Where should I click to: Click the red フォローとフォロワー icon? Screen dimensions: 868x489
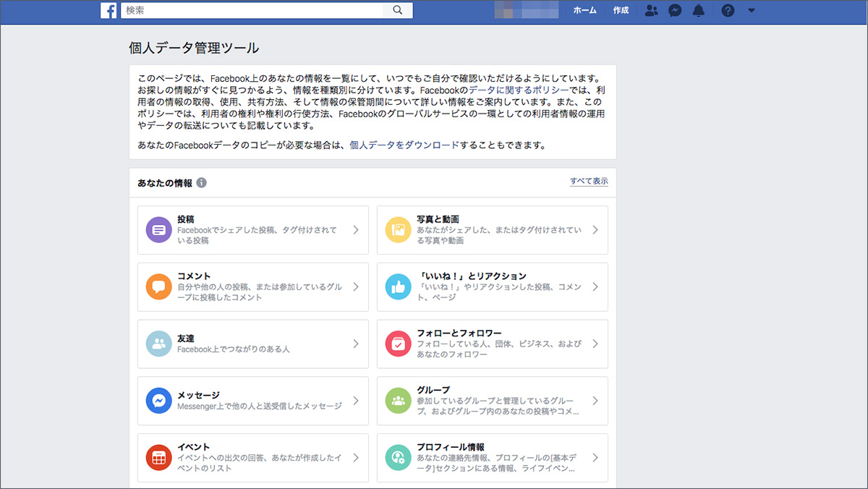tap(399, 344)
